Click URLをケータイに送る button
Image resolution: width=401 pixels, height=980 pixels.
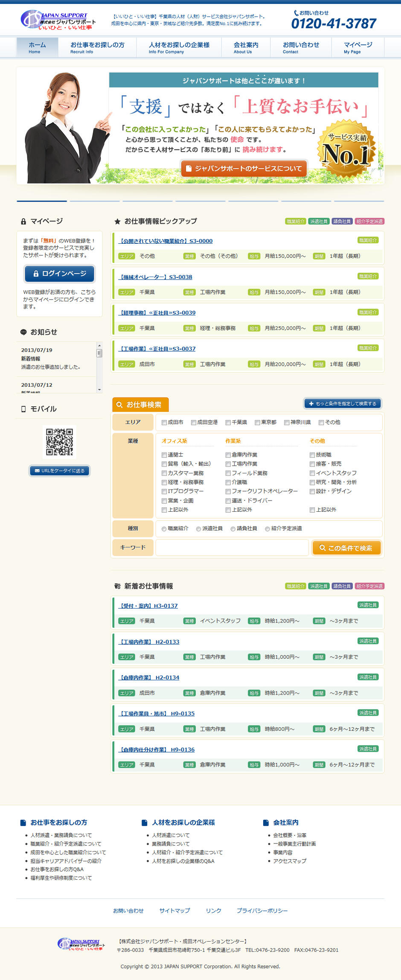(59, 471)
